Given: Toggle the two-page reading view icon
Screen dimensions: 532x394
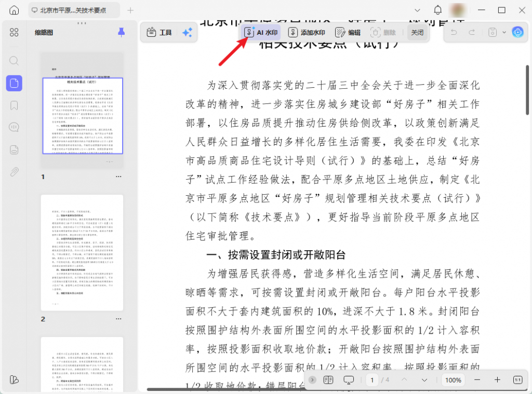Looking at the screenshot, I should pyautogui.click(x=328, y=380).
